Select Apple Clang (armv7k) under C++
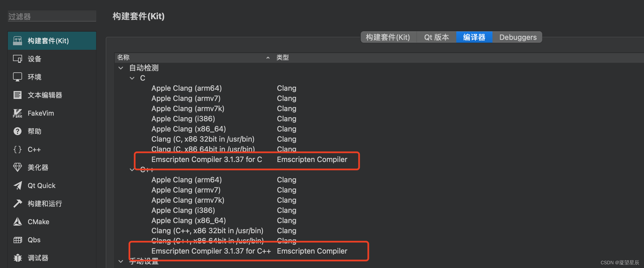Image resolution: width=644 pixels, height=268 pixels. pyautogui.click(x=188, y=200)
